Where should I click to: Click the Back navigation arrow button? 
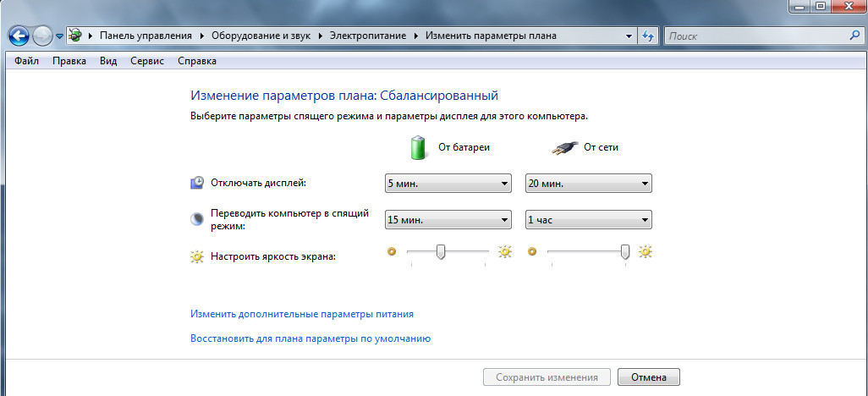(x=19, y=36)
